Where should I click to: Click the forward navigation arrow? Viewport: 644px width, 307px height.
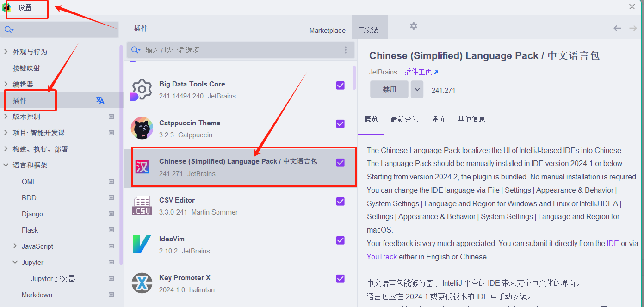coord(633,28)
